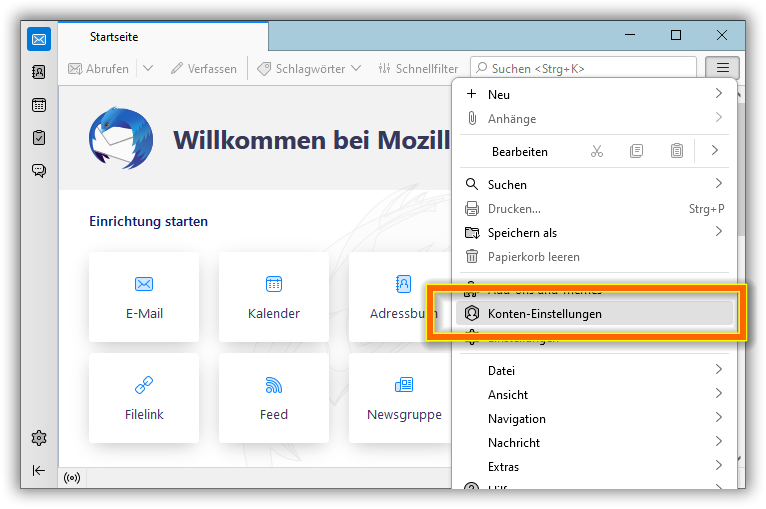
Task: Open the dropdown arrow next to Abrufen
Action: pyautogui.click(x=148, y=69)
